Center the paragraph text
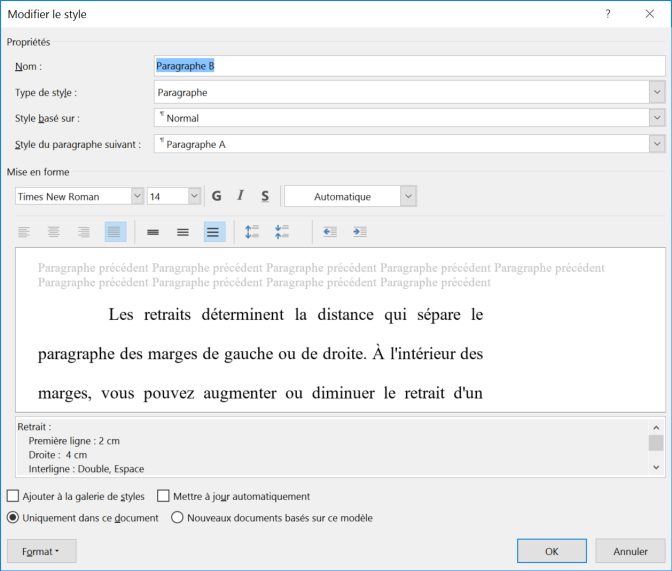Screen dimensions: 672x571 click(54, 232)
